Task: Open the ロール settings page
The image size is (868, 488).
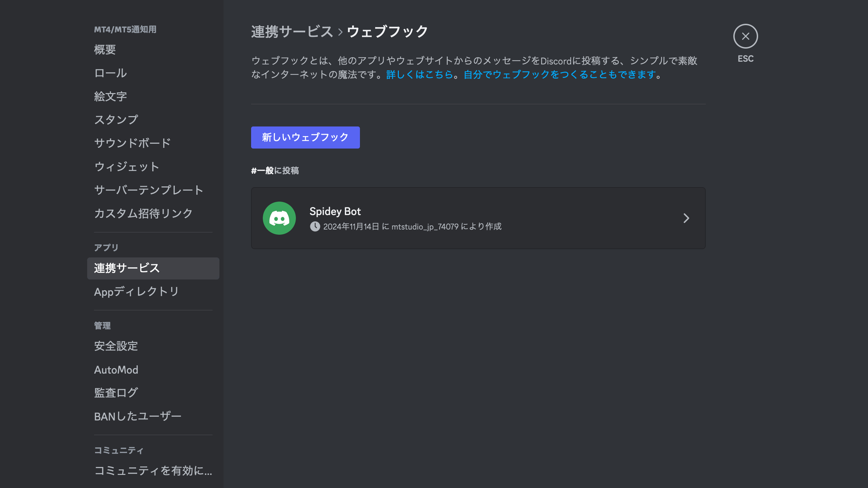Action: click(109, 73)
